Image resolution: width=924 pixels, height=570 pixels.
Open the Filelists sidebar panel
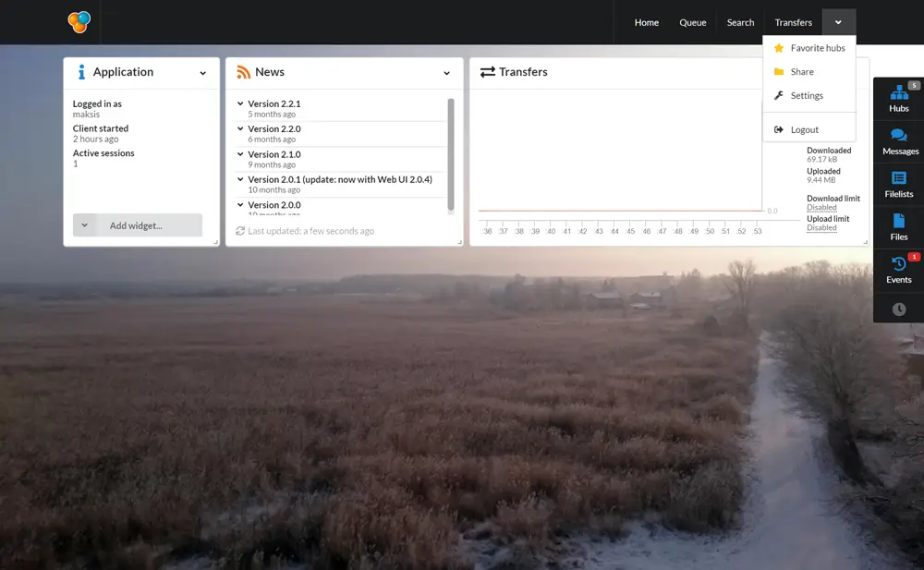click(x=898, y=184)
